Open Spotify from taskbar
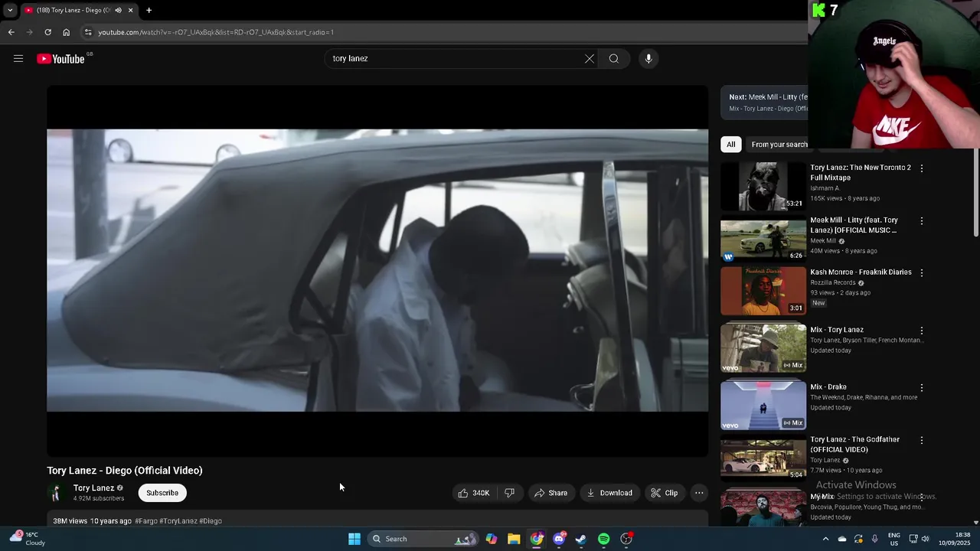Image resolution: width=980 pixels, height=551 pixels. [x=604, y=539]
